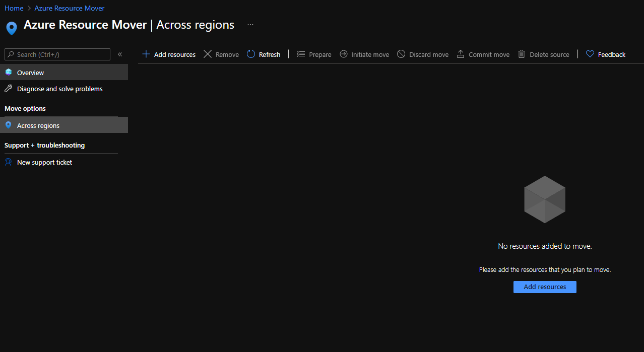Click the Add resources toolbar label
The image size is (644, 352).
[175, 54]
